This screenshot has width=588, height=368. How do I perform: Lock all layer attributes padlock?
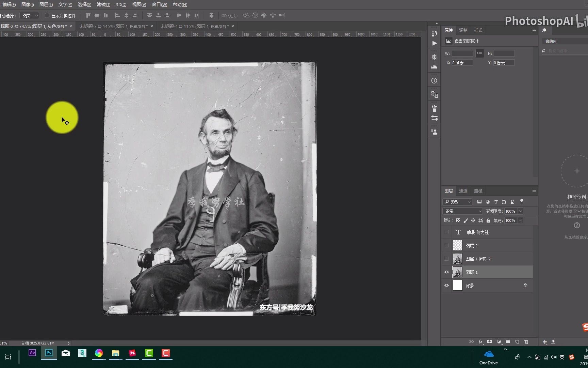[488, 220]
